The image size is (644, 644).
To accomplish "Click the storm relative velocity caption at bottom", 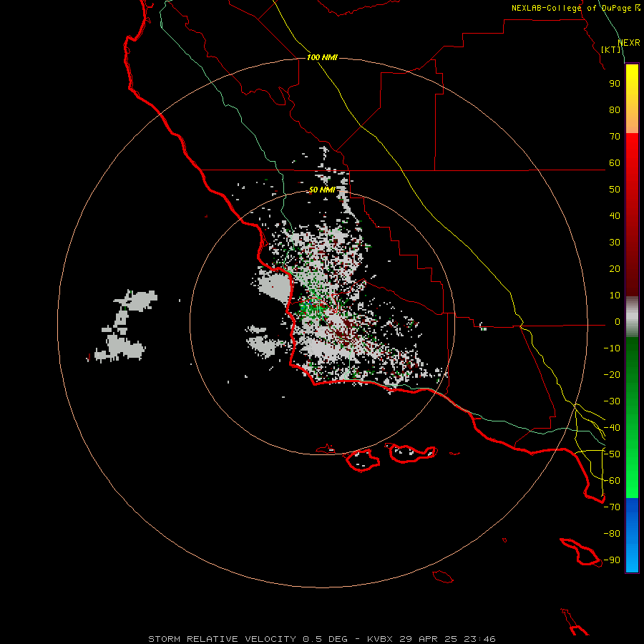I will pos(322,639).
